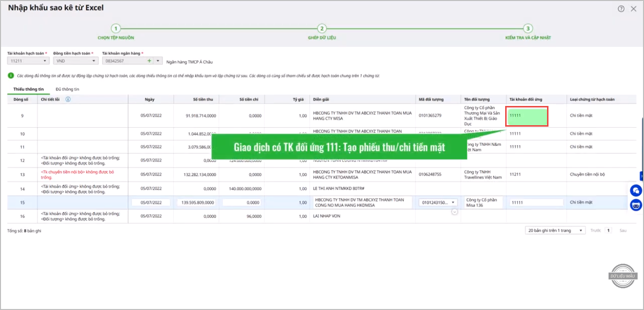Select row 9 amount 91.918.714,0000
The image size is (644, 310).
[201, 115]
